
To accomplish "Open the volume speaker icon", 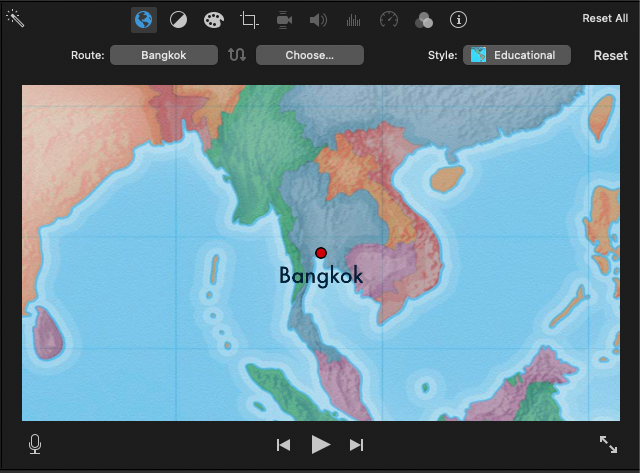I will coord(318,20).
